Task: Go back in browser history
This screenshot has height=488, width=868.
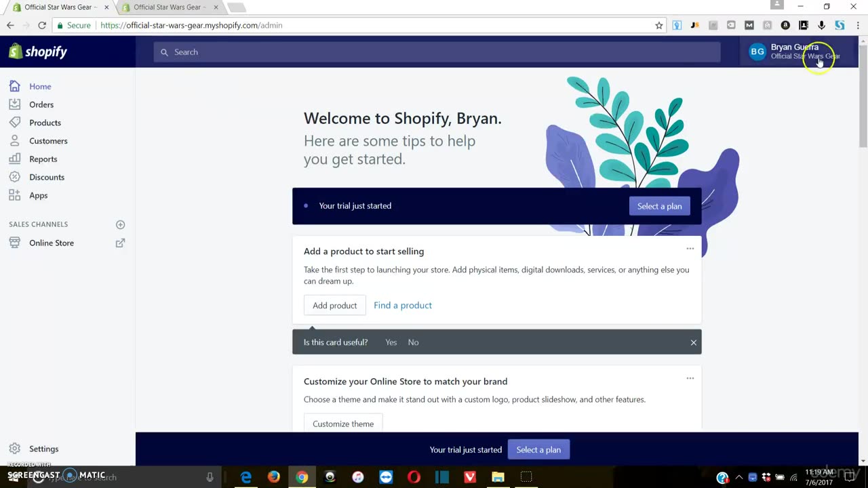Action: coord(10,25)
